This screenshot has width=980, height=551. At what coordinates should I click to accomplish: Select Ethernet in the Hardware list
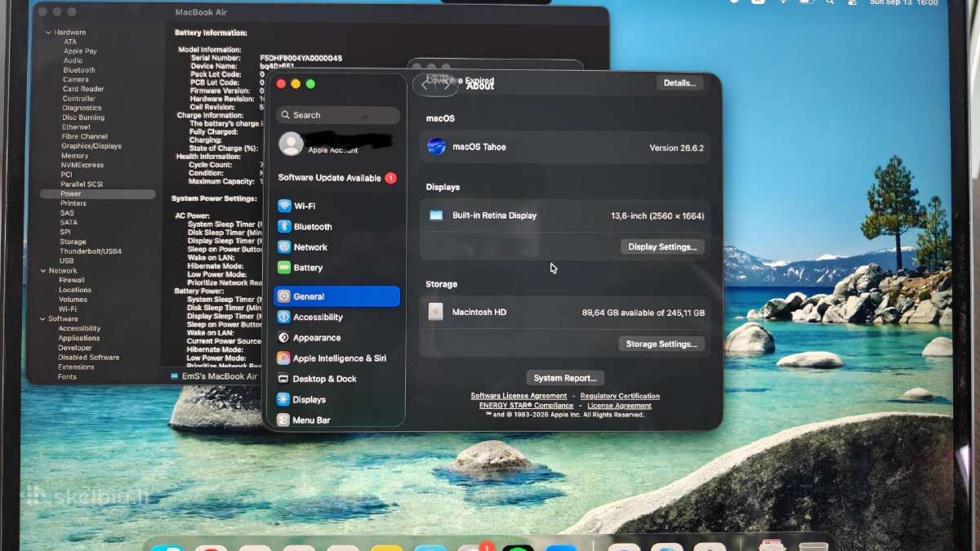(77, 127)
